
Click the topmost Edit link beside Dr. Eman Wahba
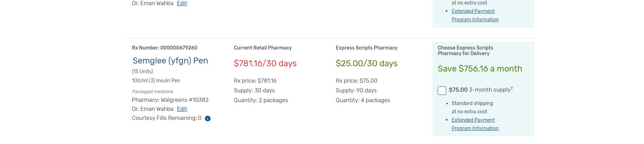click(182, 3)
